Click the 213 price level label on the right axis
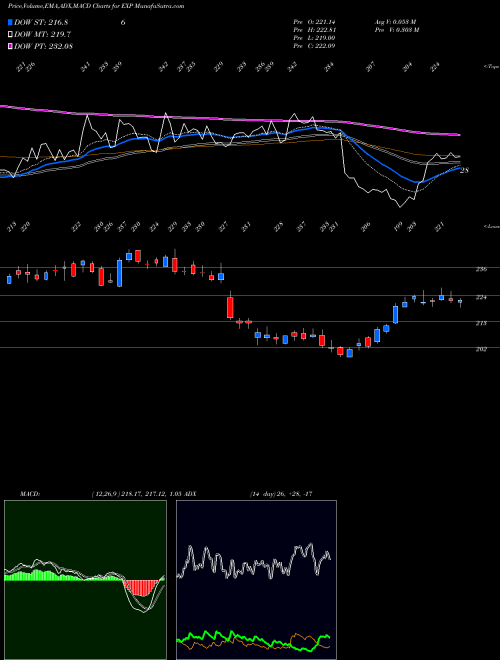Image resolution: width=500 pixels, height=660 pixels. tap(481, 323)
